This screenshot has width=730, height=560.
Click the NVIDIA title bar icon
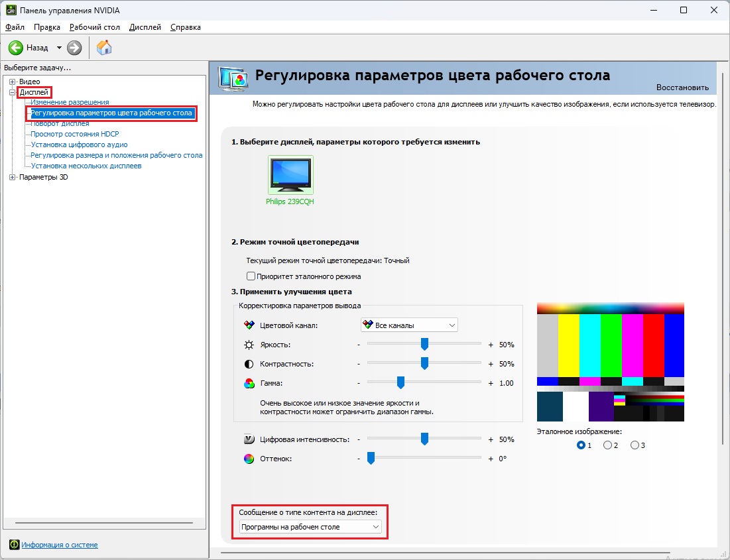click(11, 10)
